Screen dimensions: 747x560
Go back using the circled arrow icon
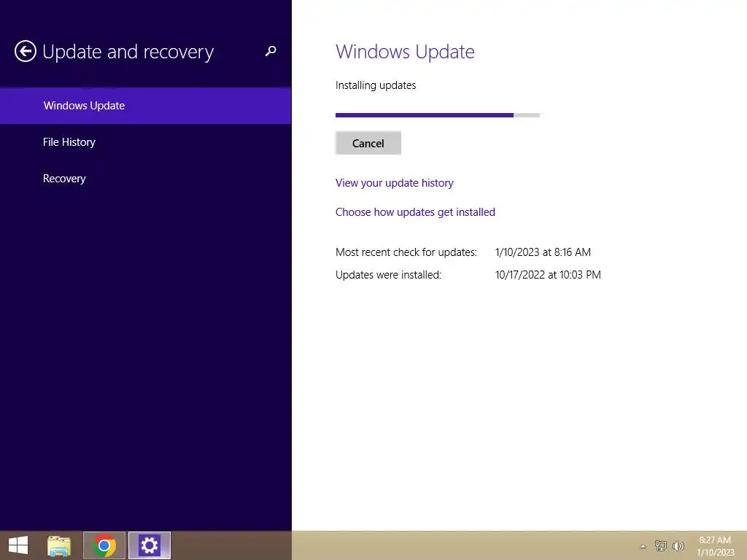point(26,52)
